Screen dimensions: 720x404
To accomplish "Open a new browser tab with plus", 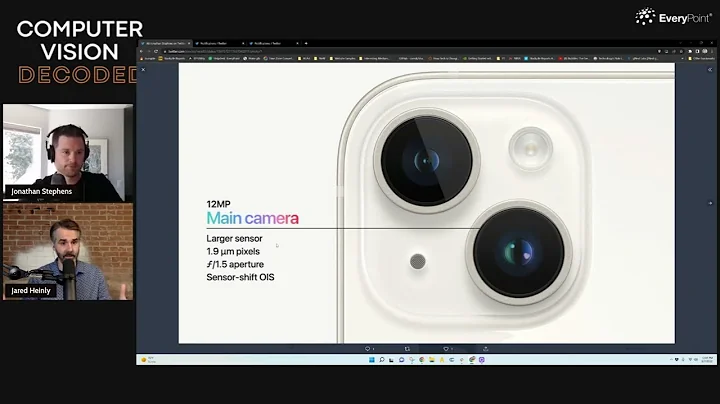I will click(x=306, y=43).
